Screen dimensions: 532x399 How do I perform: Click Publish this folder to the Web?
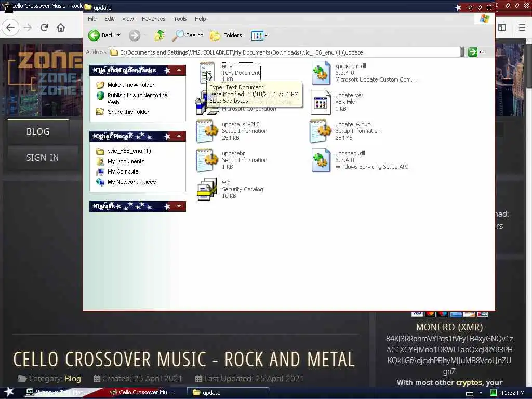point(137,99)
